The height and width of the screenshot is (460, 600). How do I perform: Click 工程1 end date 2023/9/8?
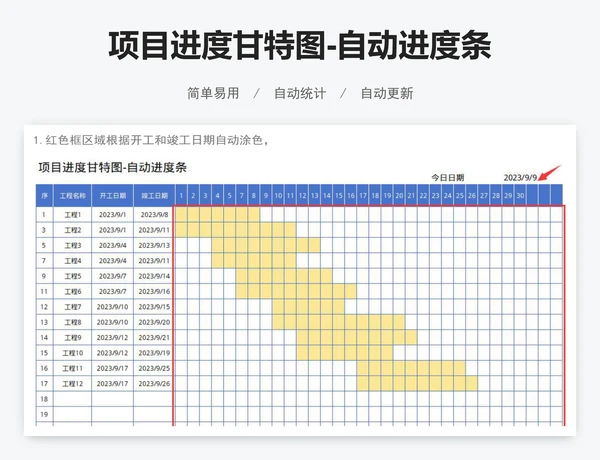click(x=154, y=215)
